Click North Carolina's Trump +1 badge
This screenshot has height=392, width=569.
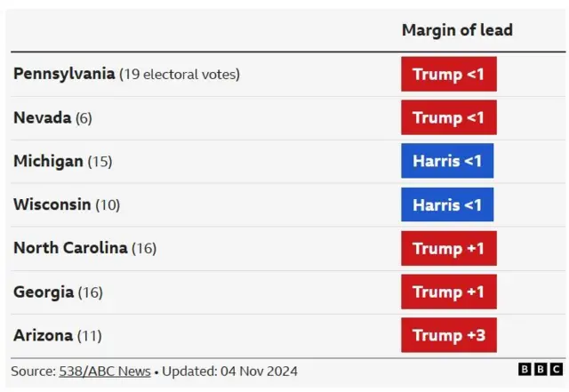[448, 248]
